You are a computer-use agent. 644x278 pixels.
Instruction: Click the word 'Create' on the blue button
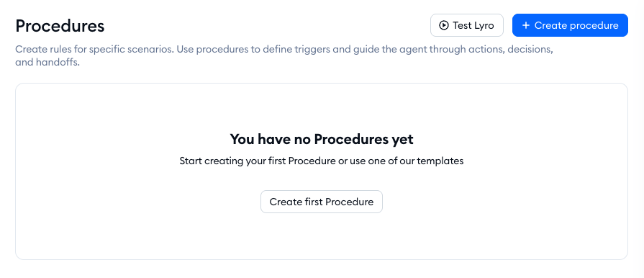click(550, 25)
